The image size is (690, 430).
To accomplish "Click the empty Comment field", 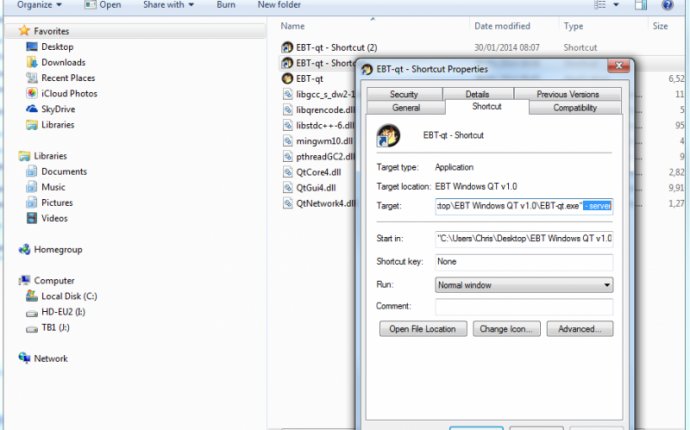I will [524, 306].
